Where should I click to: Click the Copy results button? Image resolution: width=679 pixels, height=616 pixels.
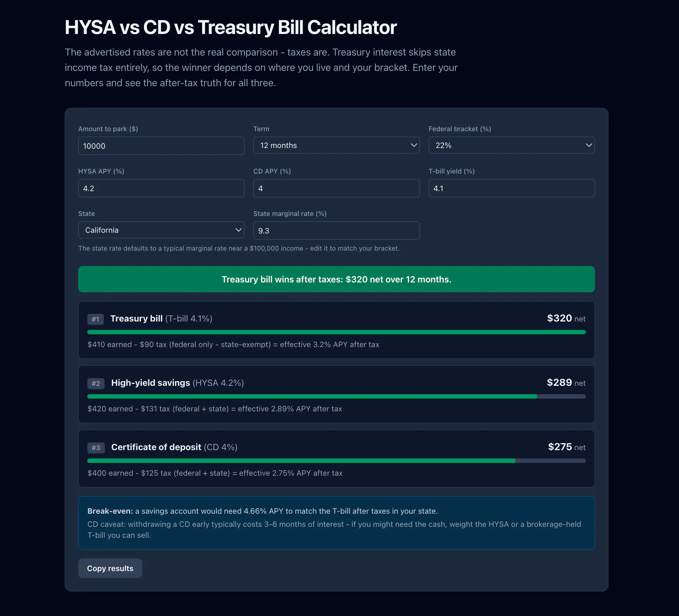(110, 568)
